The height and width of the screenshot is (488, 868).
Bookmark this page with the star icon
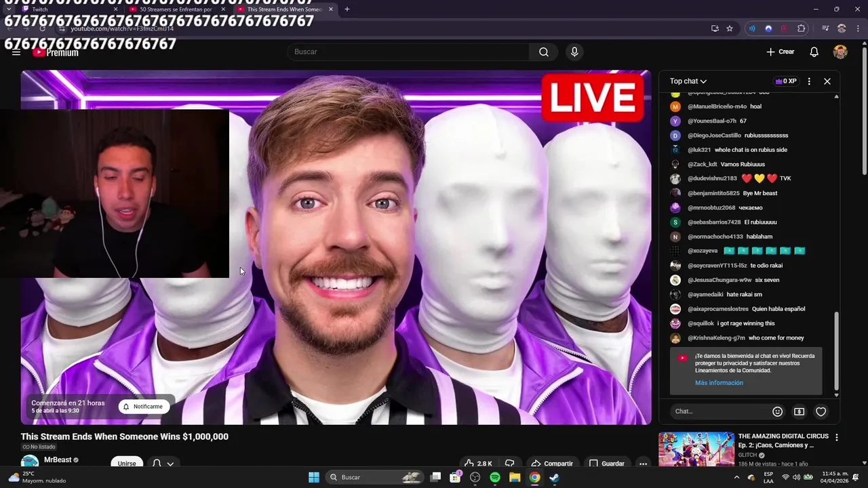(x=730, y=28)
